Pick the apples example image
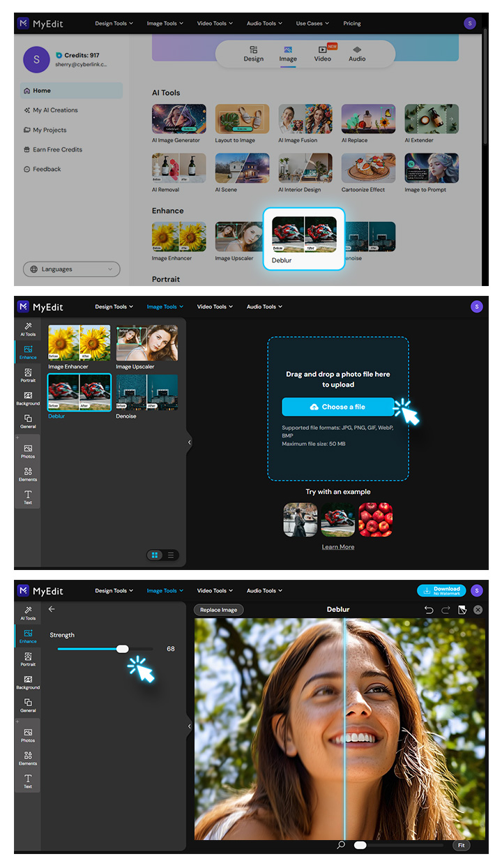 point(375,520)
